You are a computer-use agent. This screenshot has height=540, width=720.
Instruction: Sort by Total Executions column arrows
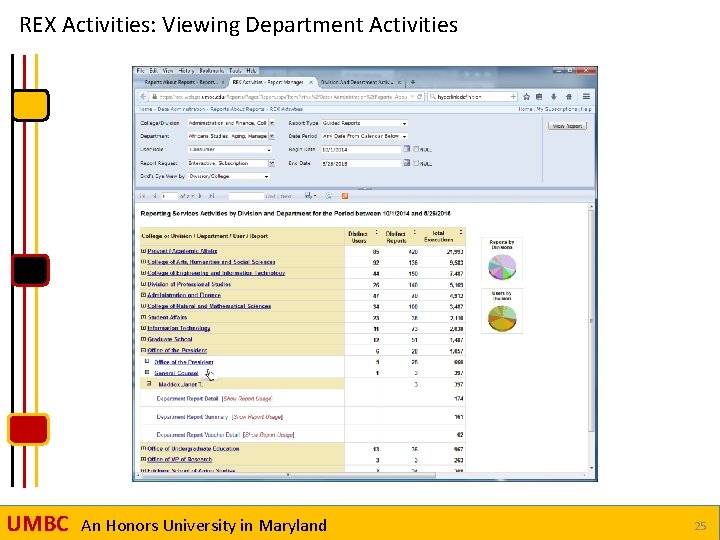click(461, 232)
